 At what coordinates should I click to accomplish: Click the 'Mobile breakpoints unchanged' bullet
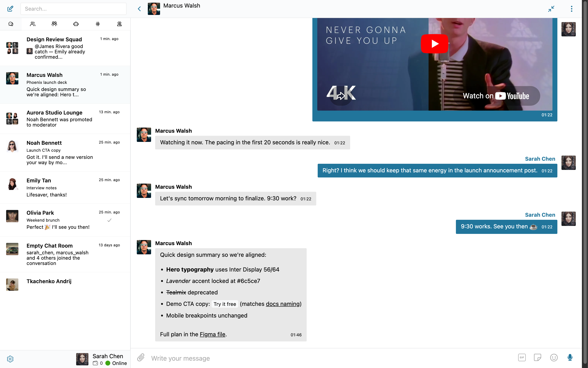point(207,315)
